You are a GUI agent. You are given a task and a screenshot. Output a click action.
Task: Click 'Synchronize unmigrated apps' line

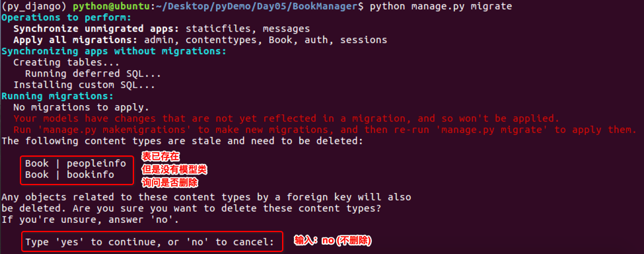[161, 28]
